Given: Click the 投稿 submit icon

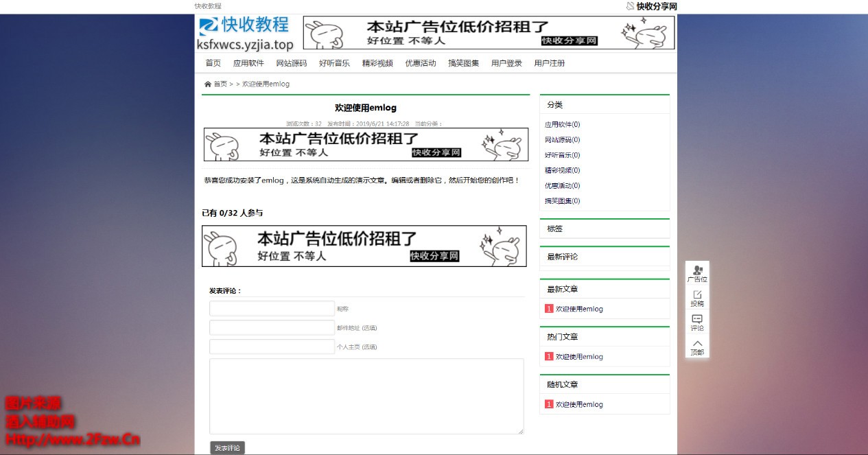Looking at the screenshot, I should [697, 295].
